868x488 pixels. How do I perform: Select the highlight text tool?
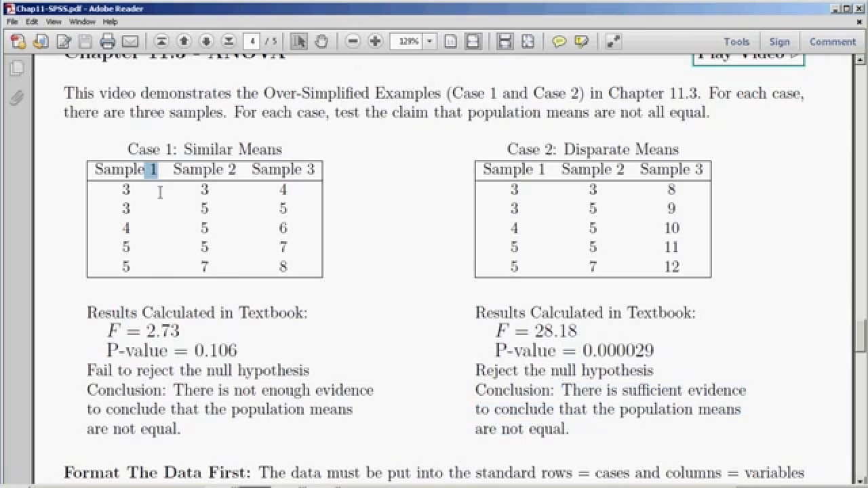pyautogui.click(x=581, y=41)
